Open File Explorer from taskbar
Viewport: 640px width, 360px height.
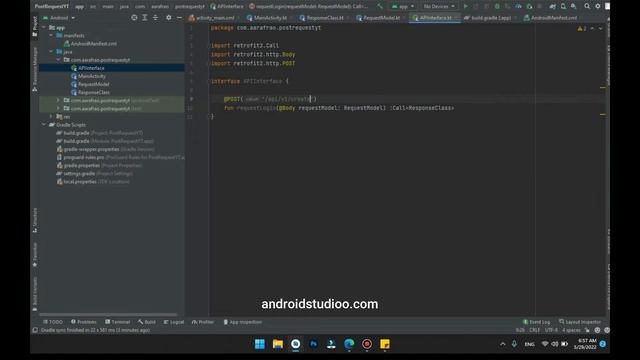coord(278,344)
